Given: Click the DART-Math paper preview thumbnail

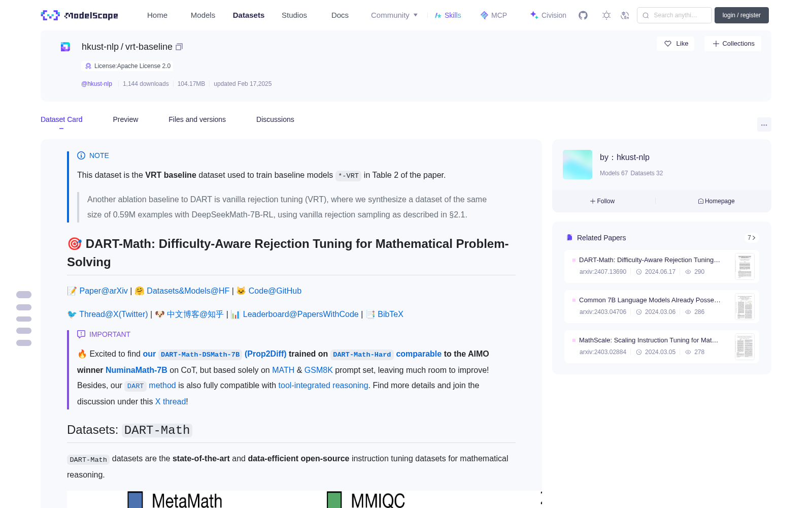Looking at the screenshot, I should [745, 267].
